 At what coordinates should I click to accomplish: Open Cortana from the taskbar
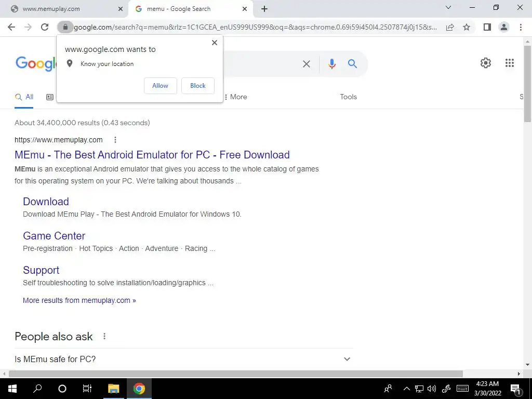pos(62,389)
